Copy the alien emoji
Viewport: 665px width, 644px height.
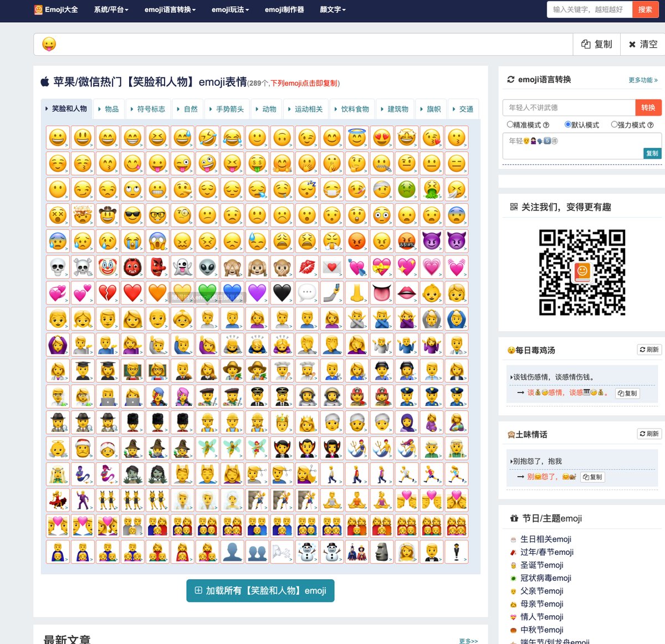point(207,267)
